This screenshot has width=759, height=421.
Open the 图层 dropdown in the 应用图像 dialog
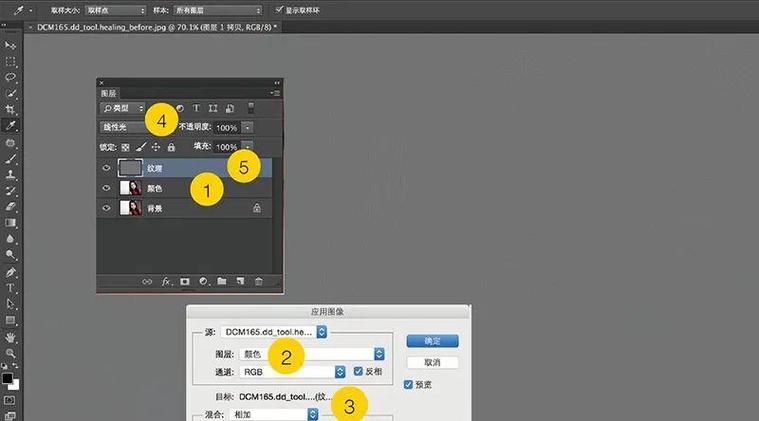312,354
